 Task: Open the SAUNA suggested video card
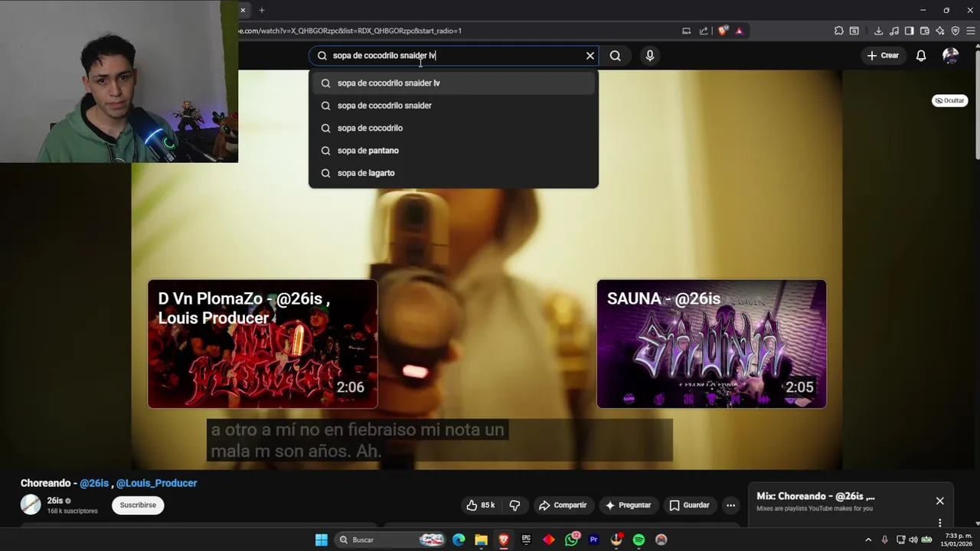[711, 344]
